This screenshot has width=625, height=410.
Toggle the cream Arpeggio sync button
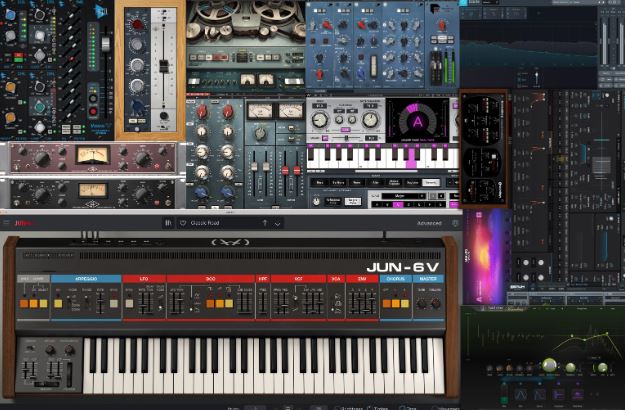coord(114,303)
